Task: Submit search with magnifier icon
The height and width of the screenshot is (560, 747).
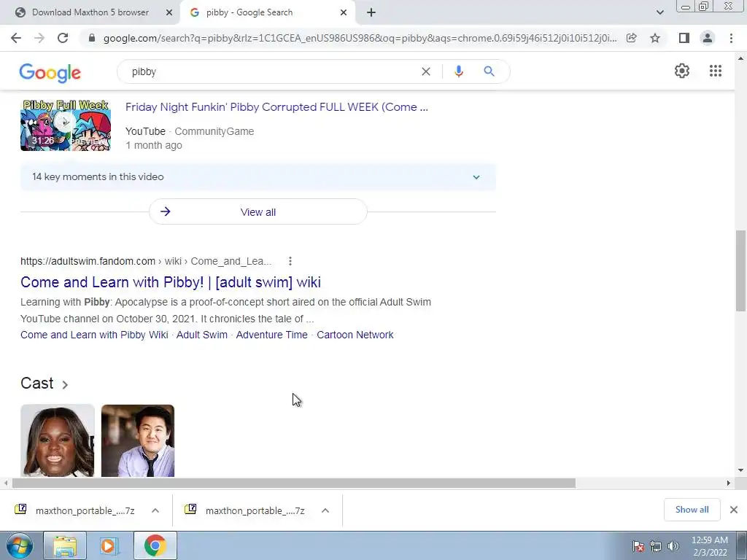Action: click(489, 71)
